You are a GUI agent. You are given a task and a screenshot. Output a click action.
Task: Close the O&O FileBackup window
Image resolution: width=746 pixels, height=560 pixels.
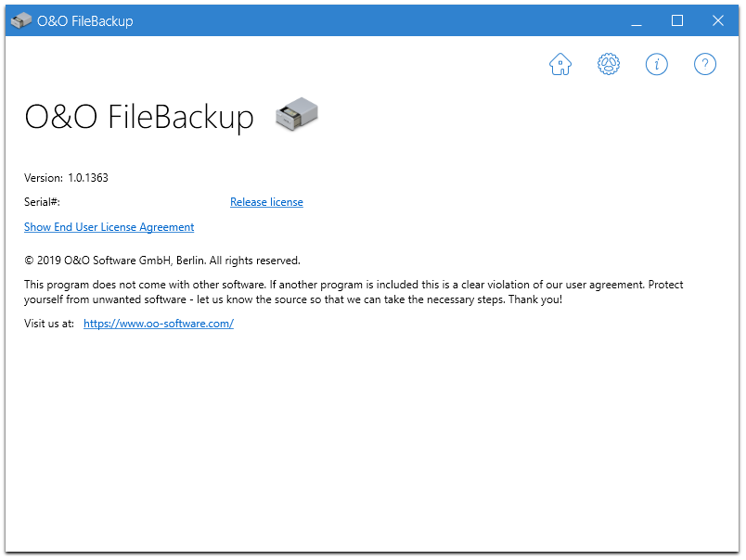pos(717,20)
